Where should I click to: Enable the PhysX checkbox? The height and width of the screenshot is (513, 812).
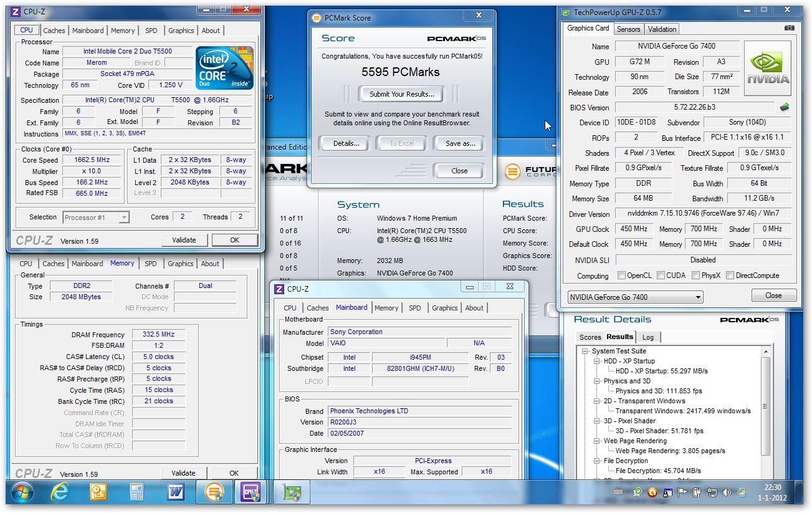(x=695, y=276)
